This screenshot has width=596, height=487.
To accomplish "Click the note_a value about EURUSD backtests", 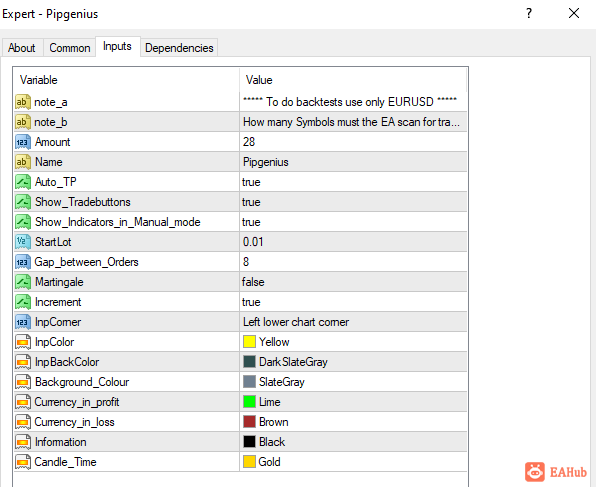I will click(353, 102).
